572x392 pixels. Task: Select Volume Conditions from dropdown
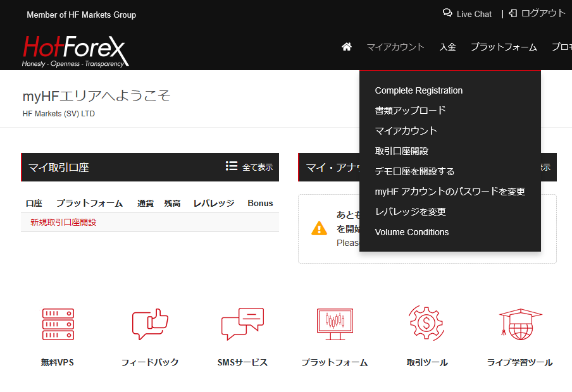click(411, 232)
